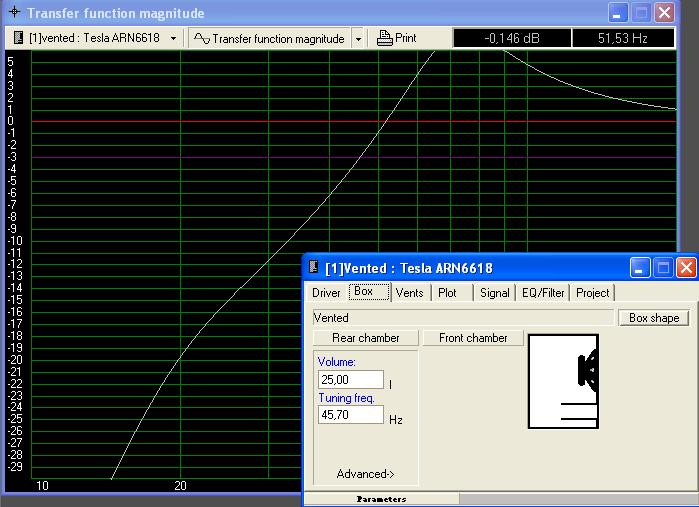Close the Transfer function magnitude window

[x=664, y=12]
